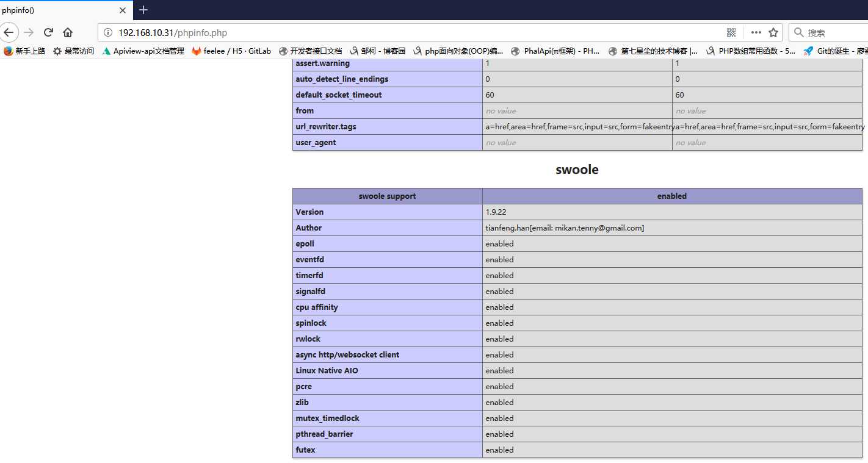868x463 pixels.
Task: Click the Author row label
Action: tap(308, 228)
